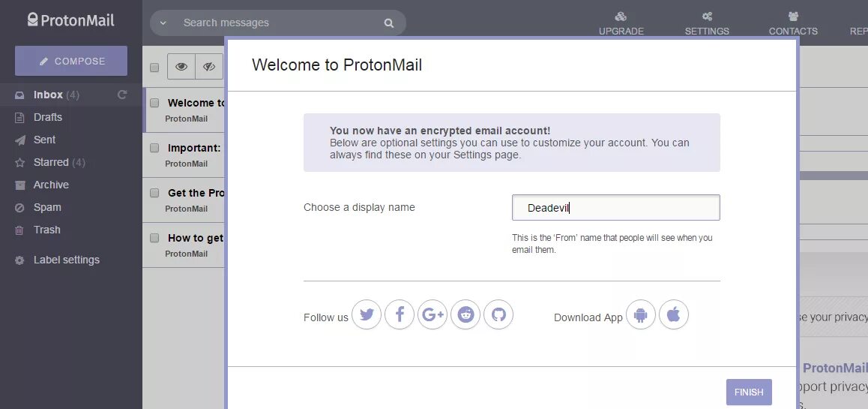Expand the search options dropdown arrow
Screen dimensions: 868x409
[163, 23]
